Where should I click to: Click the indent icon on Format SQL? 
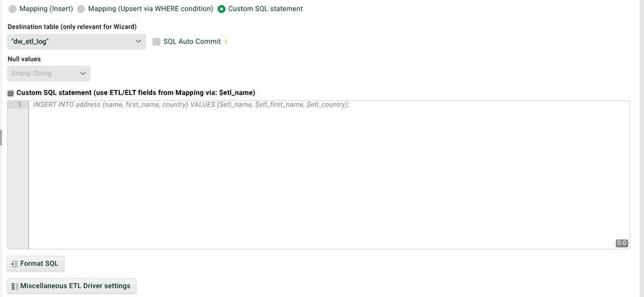[x=15, y=264]
